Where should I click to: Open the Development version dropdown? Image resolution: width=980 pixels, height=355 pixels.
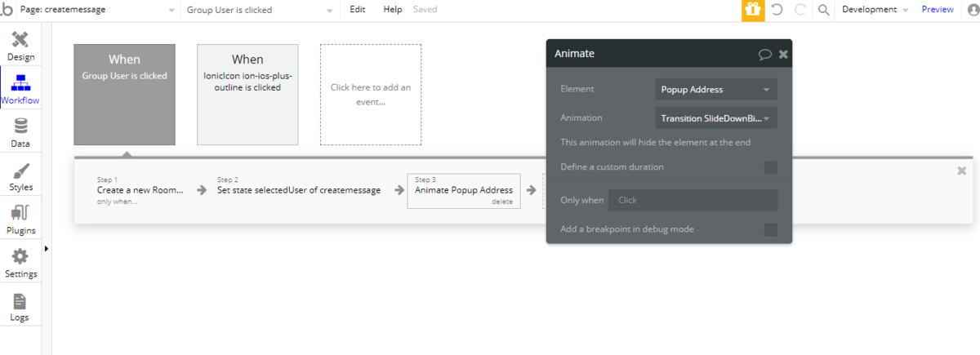pyautogui.click(x=875, y=10)
